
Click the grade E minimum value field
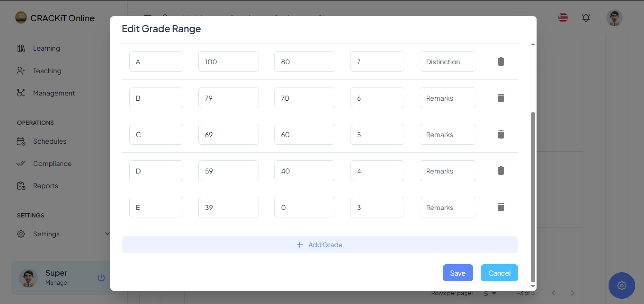pyautogui.click(x=304, y=207)
